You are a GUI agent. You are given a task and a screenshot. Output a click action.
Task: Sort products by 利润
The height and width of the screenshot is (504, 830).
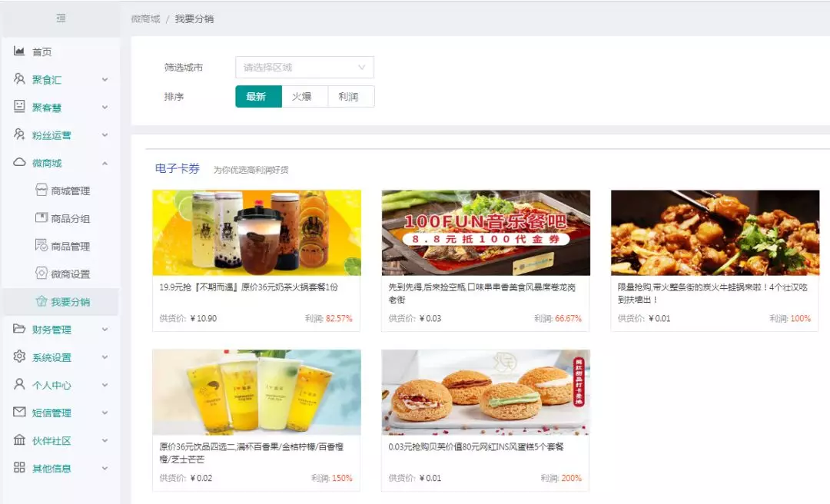(350, 97)
